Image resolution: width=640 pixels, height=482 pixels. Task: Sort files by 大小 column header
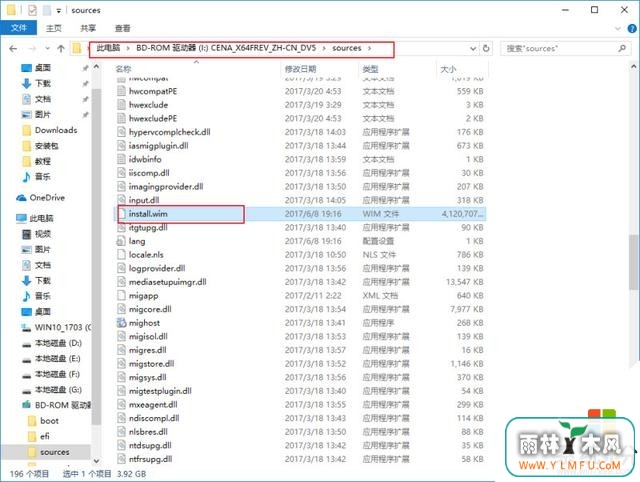[x=448, y=69]
